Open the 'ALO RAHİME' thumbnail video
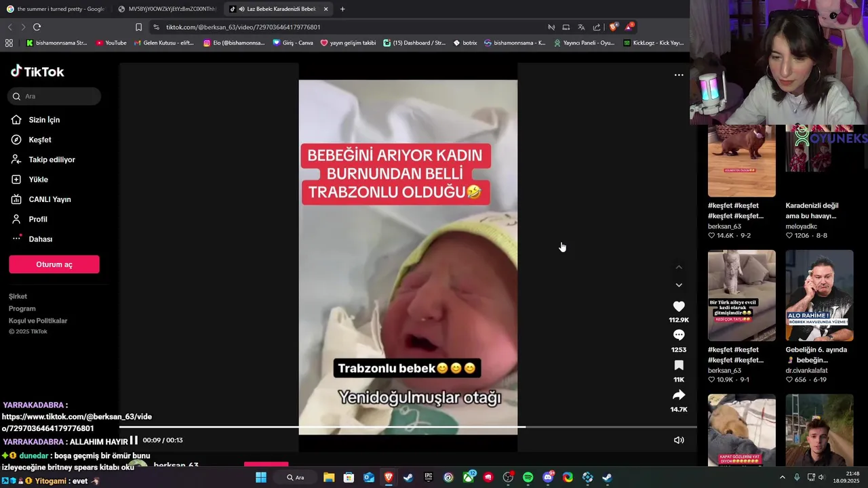This screenshot has height=488, width=868. click(x=819, y=296)
